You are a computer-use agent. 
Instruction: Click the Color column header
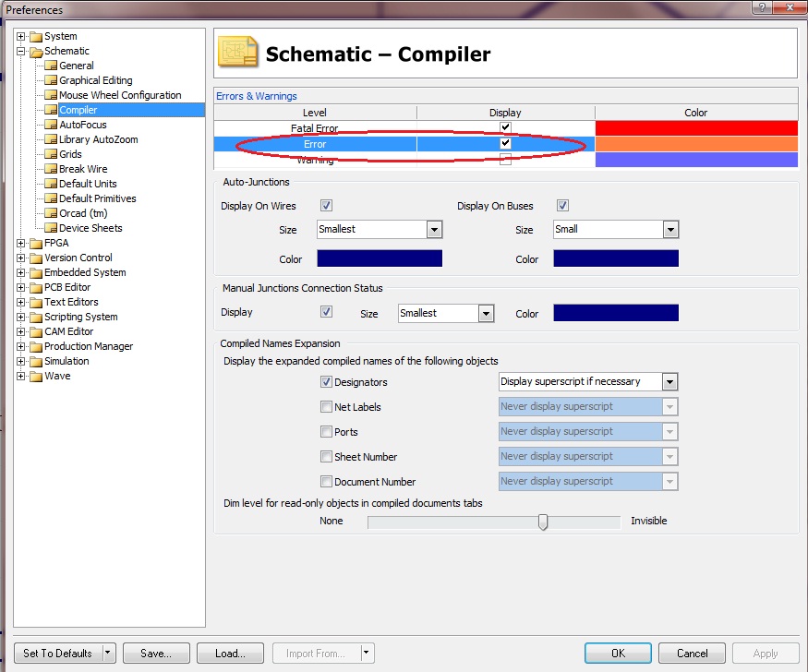tap(695, 113)
